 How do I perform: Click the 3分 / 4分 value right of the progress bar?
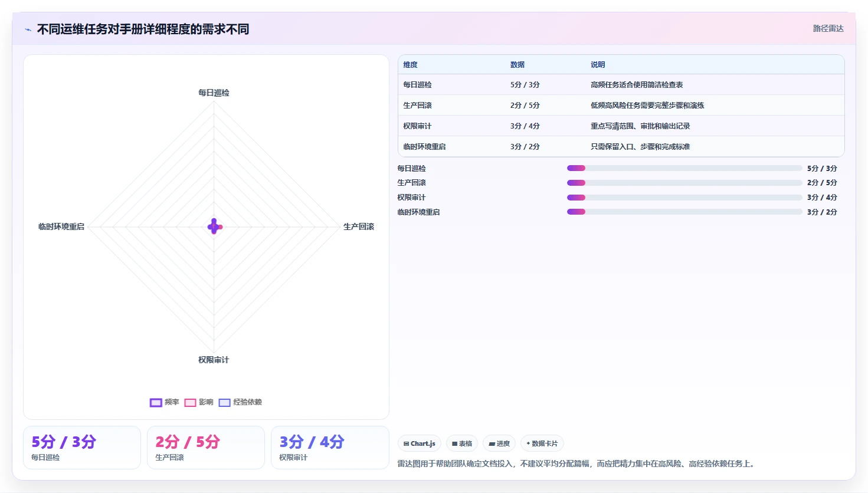point(822,198)
